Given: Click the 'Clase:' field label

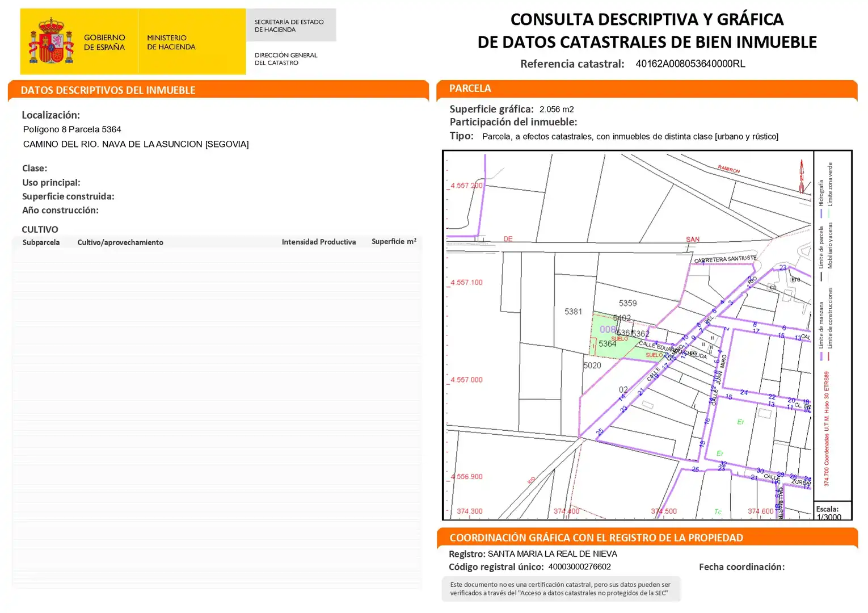Looking at the screenshot, I should coord(35,168).
